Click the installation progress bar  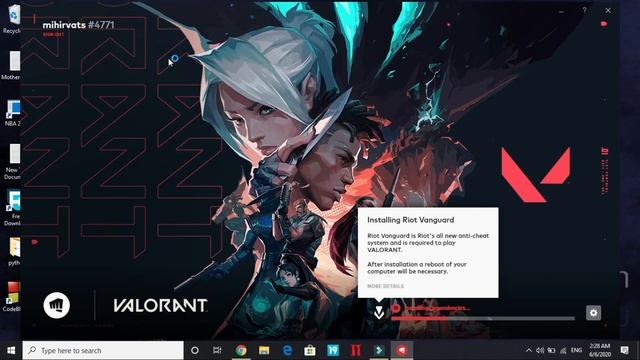click(483, 318)
